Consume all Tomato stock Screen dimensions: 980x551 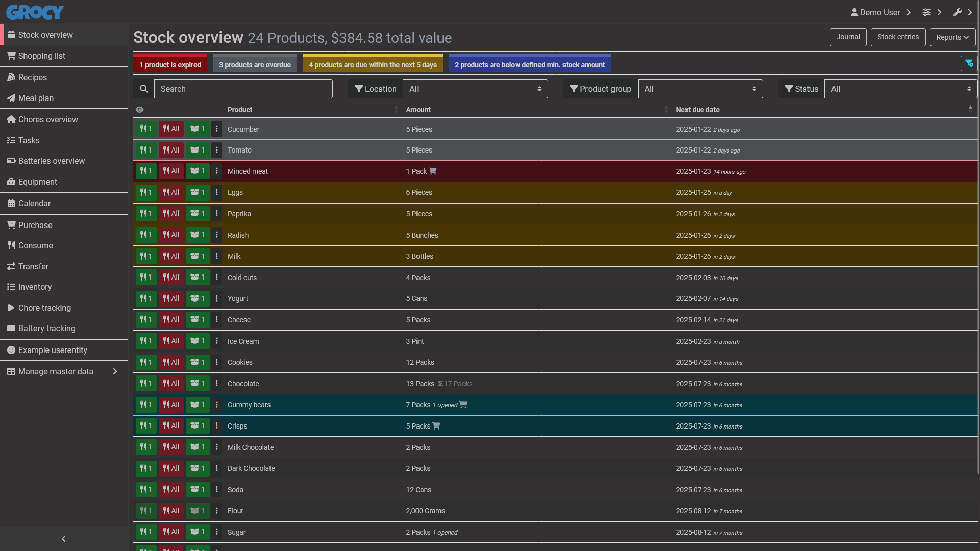(171, 151)
